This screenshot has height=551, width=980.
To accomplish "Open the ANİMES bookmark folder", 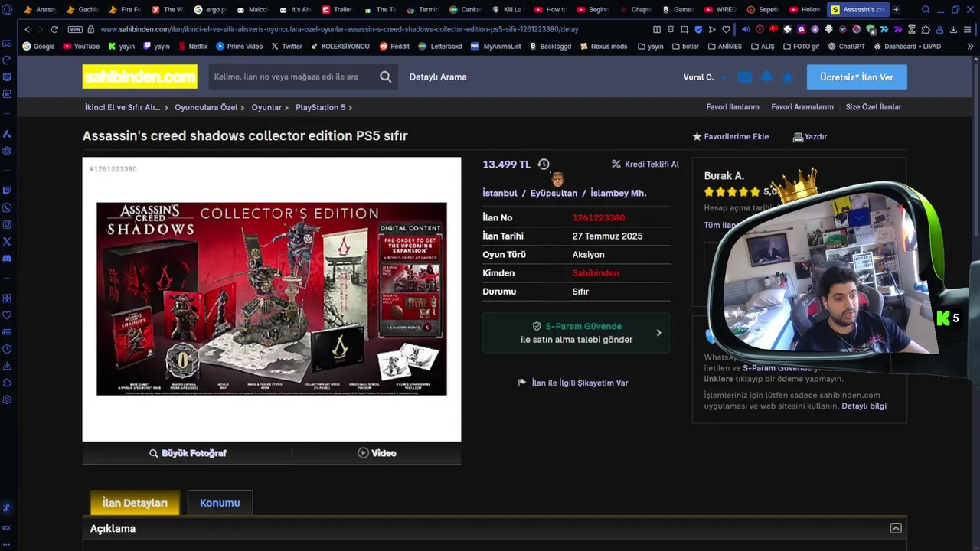I will (725, 46).
